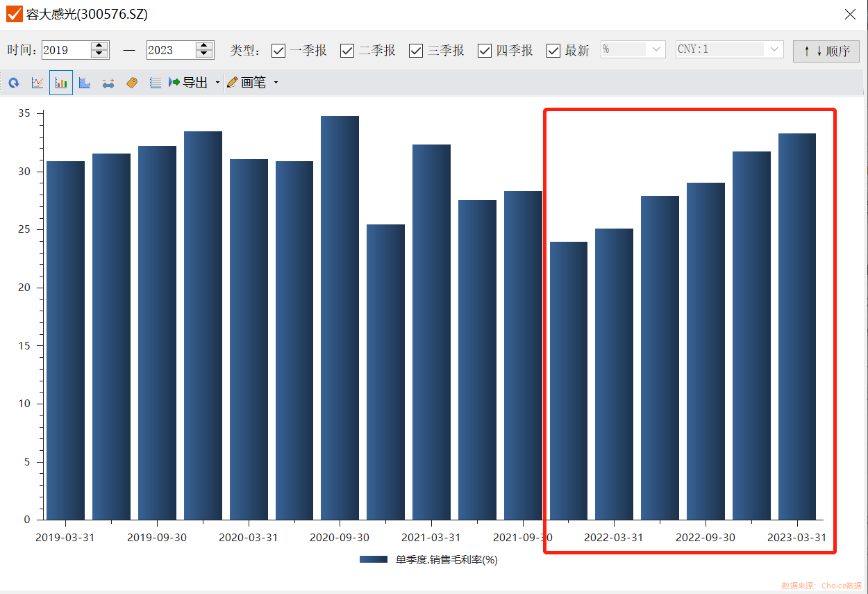Click the 顺序 sort order button

[x=826, y=51]
